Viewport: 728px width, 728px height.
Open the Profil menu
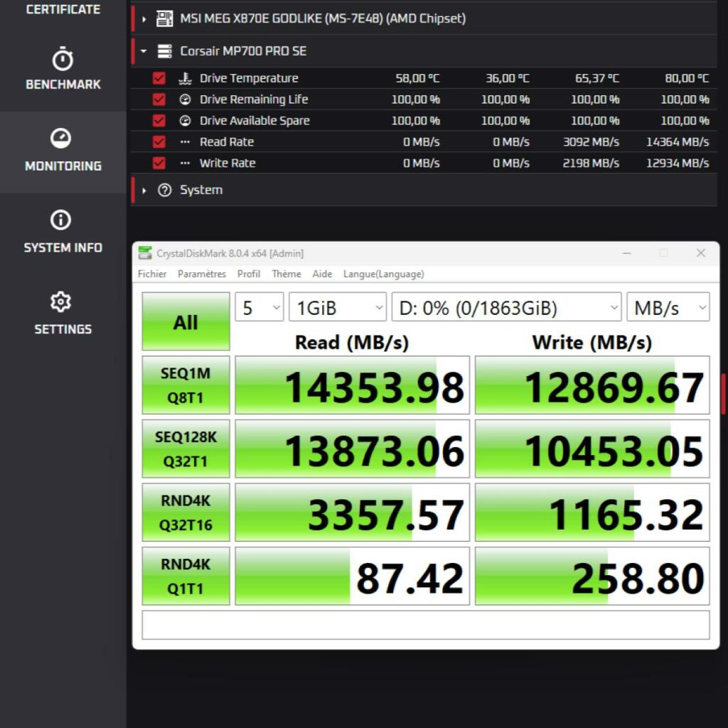[x=248, y=274]
